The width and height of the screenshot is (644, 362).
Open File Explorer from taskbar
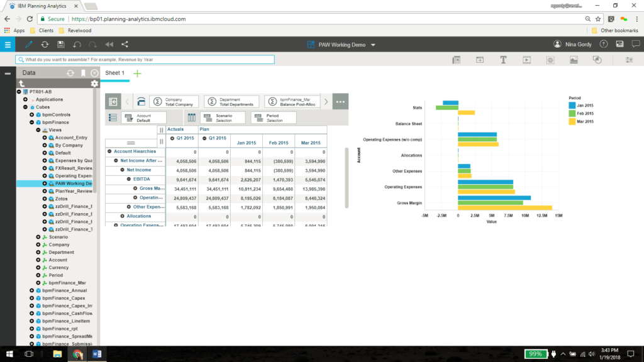(x=57, y=354)
